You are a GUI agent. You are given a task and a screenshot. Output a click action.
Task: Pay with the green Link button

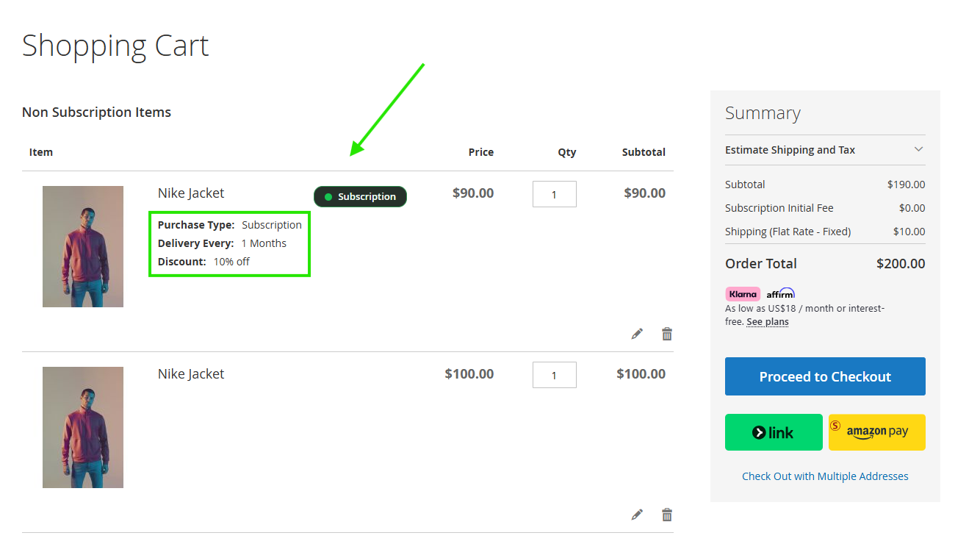pos(774,432)
